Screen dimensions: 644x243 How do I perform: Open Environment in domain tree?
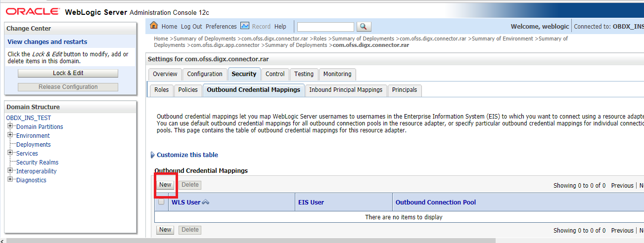click(x=33, y=136)
